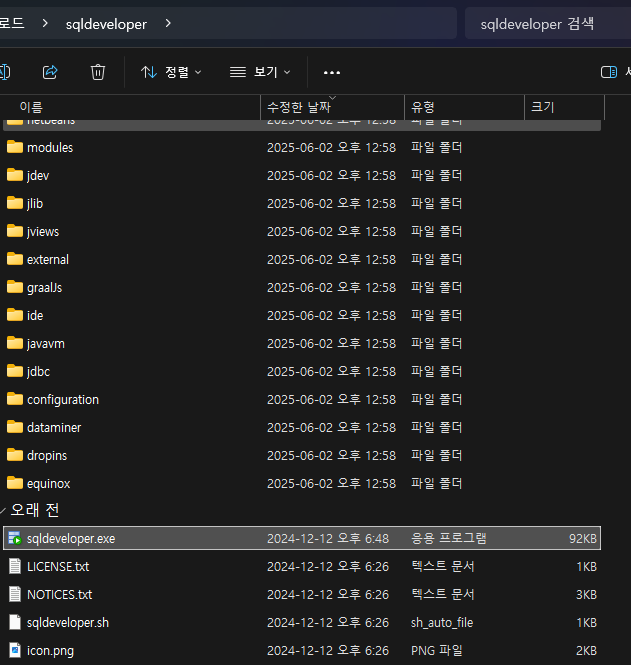Toggle the details pane icon
Screen dimensions: 631x665
coord(609,72)
